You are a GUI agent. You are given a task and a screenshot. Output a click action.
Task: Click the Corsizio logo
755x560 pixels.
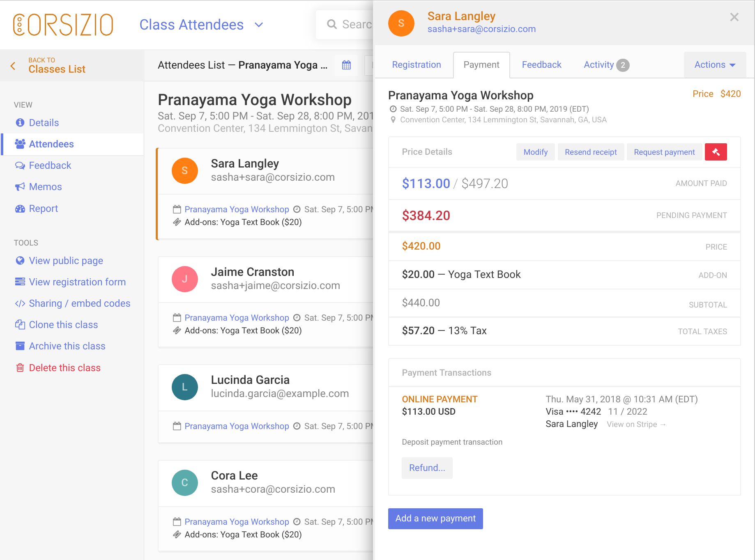pyautogui.click(x=63, y=25)
